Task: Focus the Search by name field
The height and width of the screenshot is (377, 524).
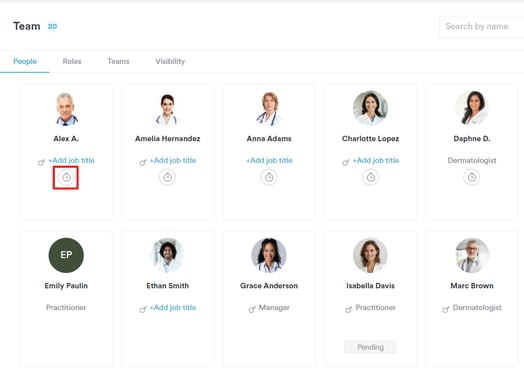Action: 482,26
